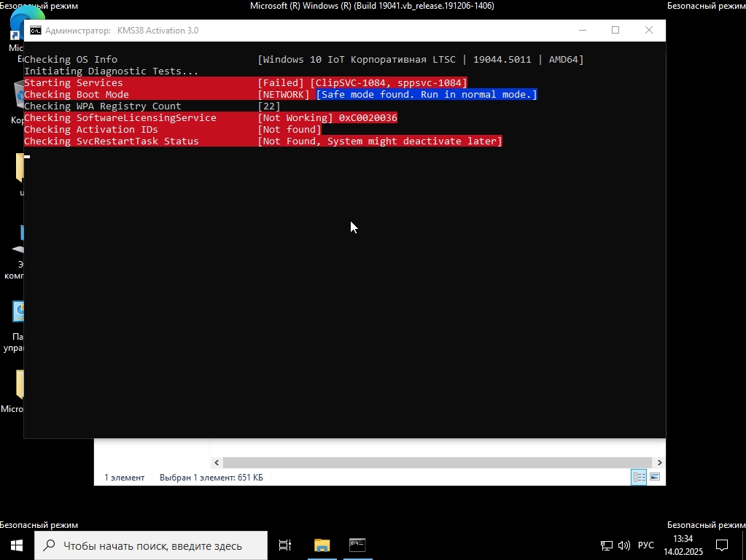This screenshot has height=560, width=746.
Task: Click 'Выбран 1 элемент: 651 КБ' status text
Action: (x=211, y=477)
